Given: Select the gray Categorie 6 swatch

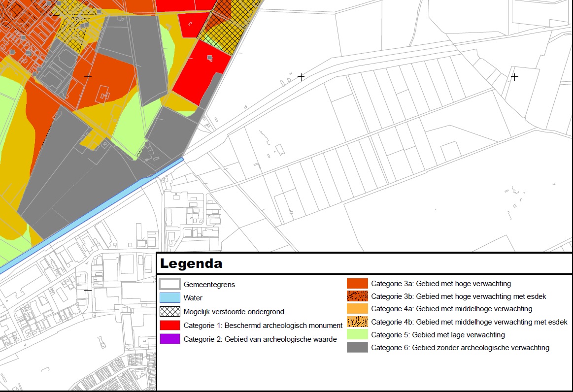Looking at the screenshot, I should 357,347.
